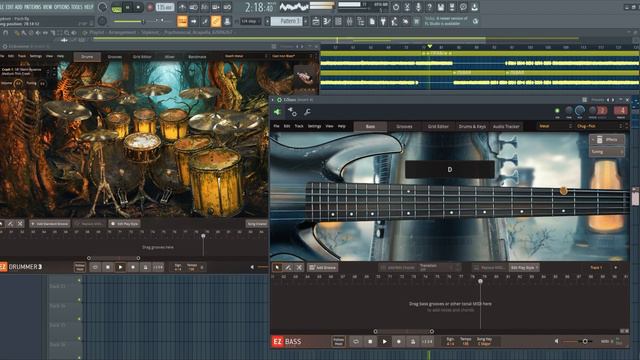Open the mixer icon in shortcut toolbar

coord(349,21)
